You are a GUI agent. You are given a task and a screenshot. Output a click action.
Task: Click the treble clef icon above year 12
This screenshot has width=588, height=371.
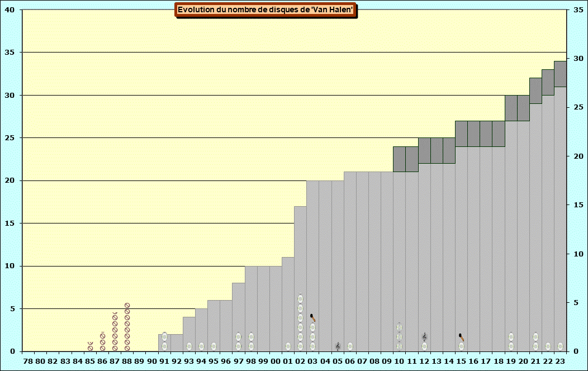click(424, 337)
